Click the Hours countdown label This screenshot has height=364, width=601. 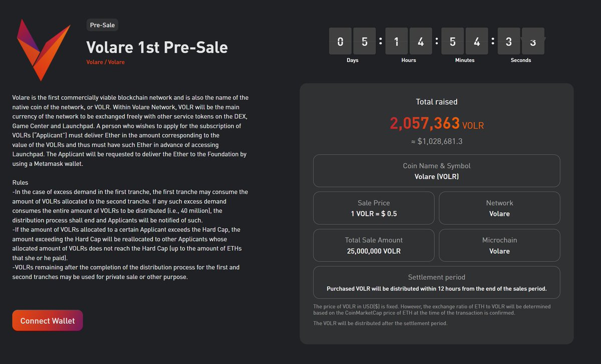409,60
